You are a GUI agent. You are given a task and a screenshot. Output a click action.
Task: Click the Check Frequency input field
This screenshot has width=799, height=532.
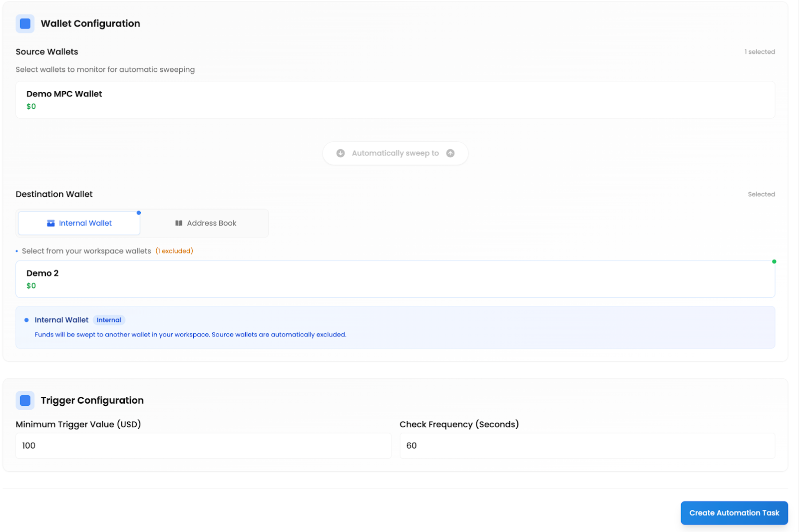[586, 445]
